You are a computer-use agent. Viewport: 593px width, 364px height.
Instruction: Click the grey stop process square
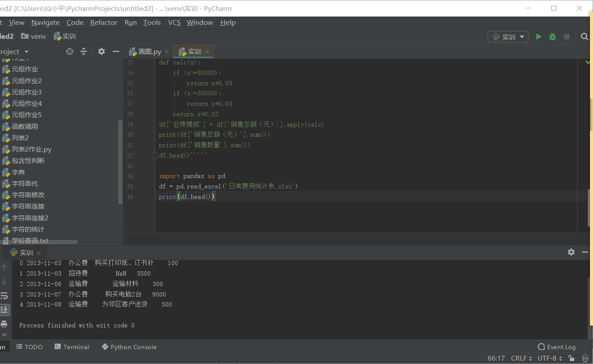(x=567, y=37)
